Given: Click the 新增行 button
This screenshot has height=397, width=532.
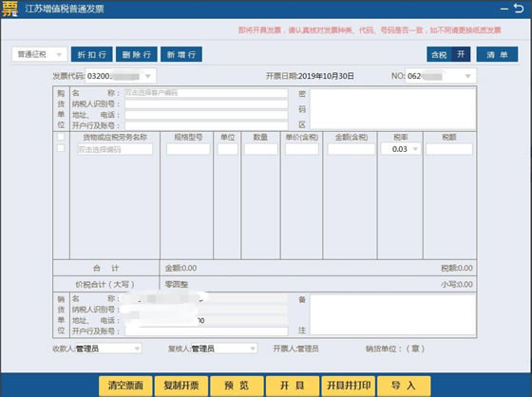Looking at the screenshot, I should pyautogui.click(x=181, y=54).
